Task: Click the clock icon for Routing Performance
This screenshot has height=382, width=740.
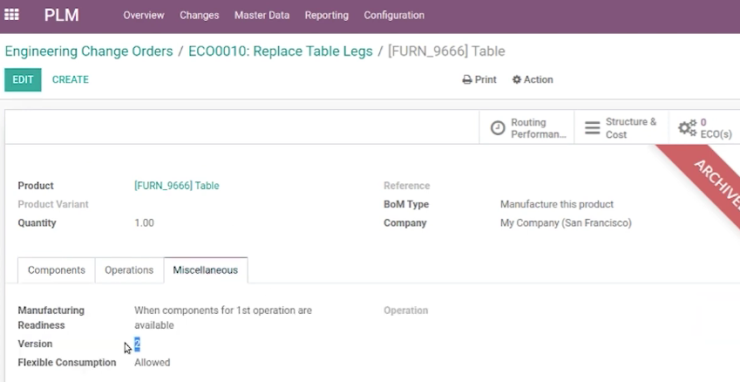Action: click(x=497, y=128)
